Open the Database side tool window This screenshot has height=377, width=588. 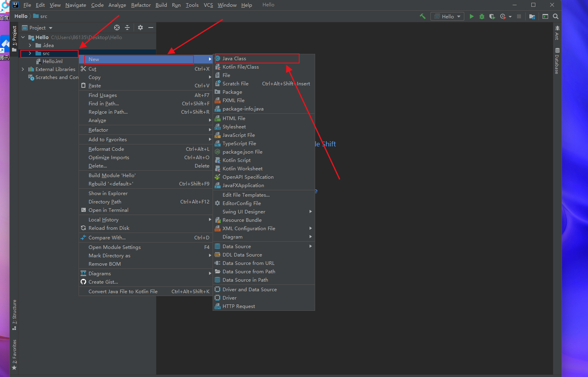(557, 61)
